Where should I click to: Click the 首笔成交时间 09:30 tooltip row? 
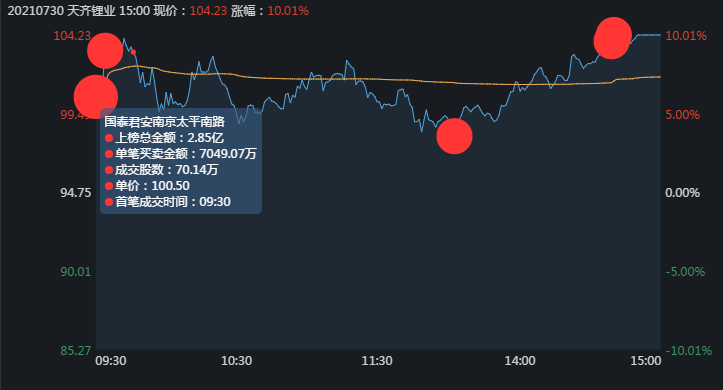pyautogui.click(x=167, y=202)
